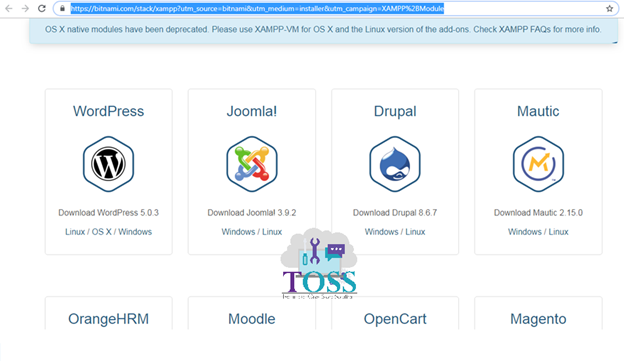This screenshot has height=361, width=624.
Task: Open the OpenCart card title
Action: (x=395, y=319)
